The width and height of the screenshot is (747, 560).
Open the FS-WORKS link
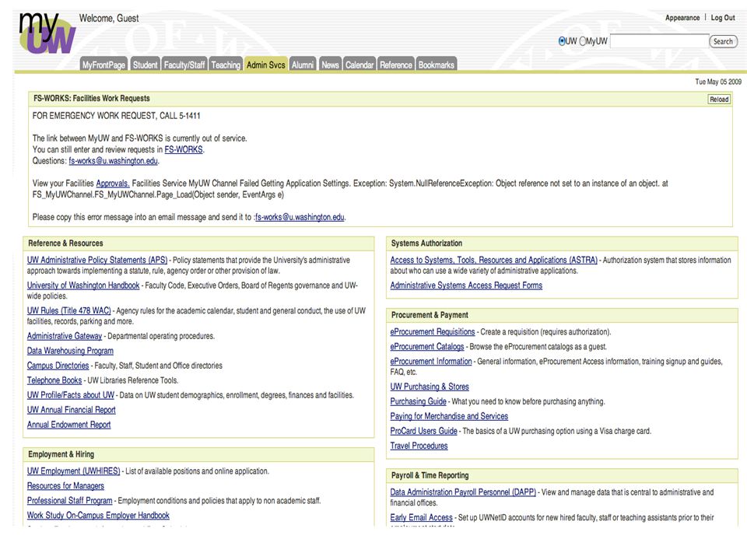tap(184, 149)
